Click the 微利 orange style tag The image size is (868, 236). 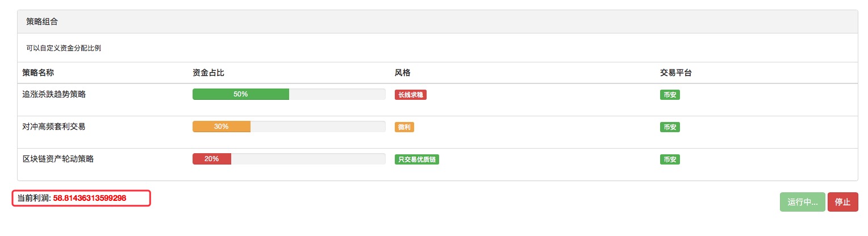404,127
